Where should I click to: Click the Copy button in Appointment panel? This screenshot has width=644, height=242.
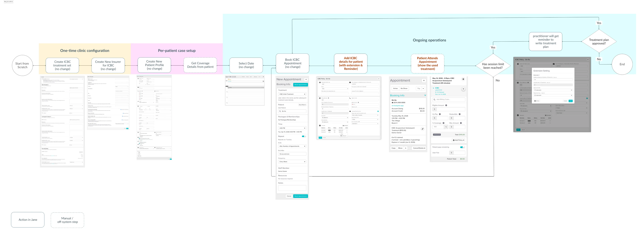click(x=394, y=148)
